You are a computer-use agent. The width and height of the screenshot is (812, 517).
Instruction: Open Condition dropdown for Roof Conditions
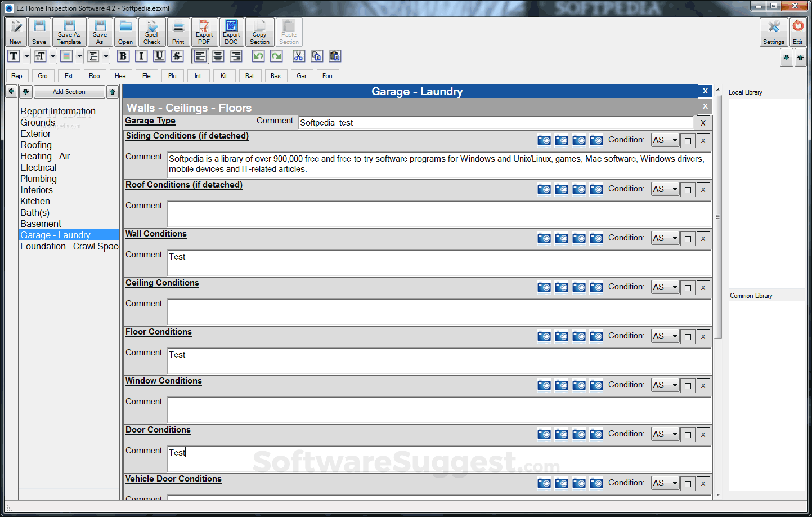click(x=675, y=189)
